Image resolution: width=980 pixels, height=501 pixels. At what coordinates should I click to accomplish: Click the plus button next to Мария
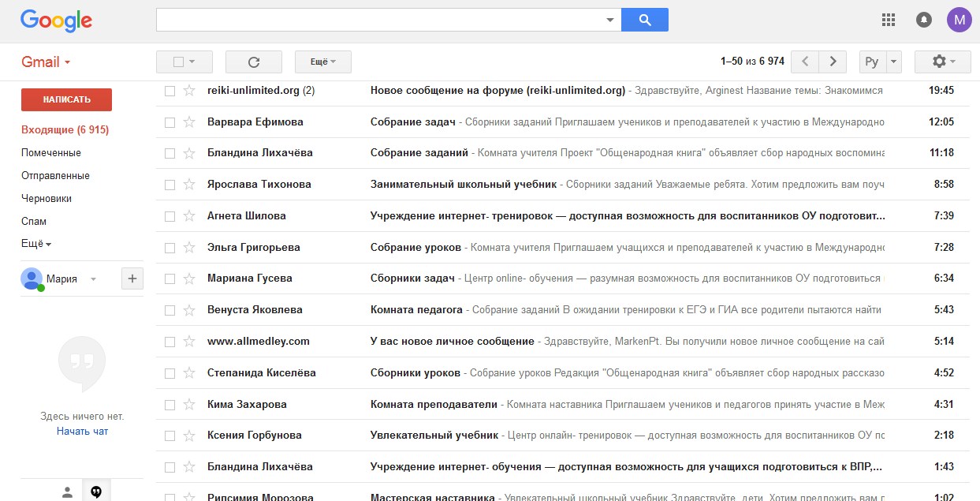point(132,278)
